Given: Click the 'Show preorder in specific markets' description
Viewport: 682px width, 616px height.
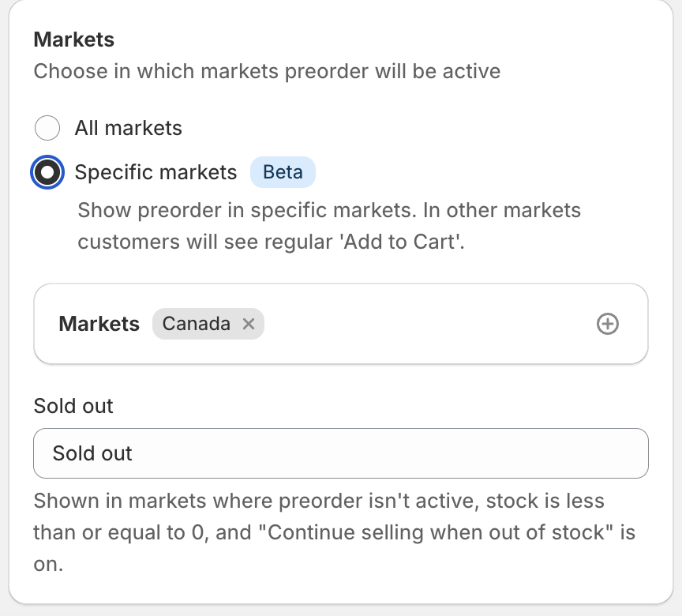Looking at the screenshot, I should click(x=329, y=226).
